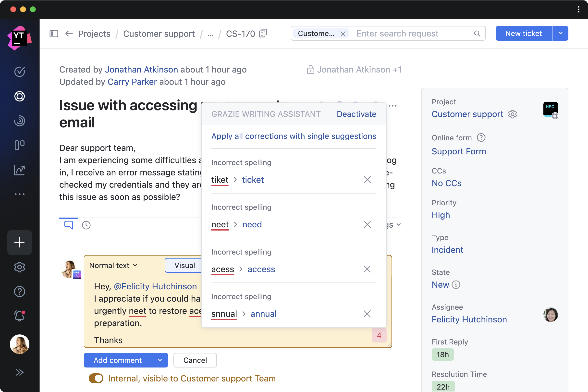
Task: Click the Cancel button on comment form
Action: (x=195, y=360)
